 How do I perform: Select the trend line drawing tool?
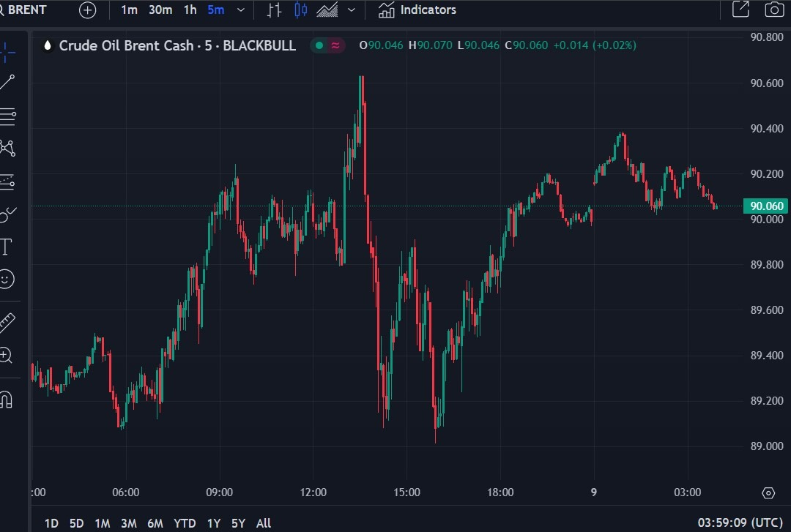click(7, 83)
